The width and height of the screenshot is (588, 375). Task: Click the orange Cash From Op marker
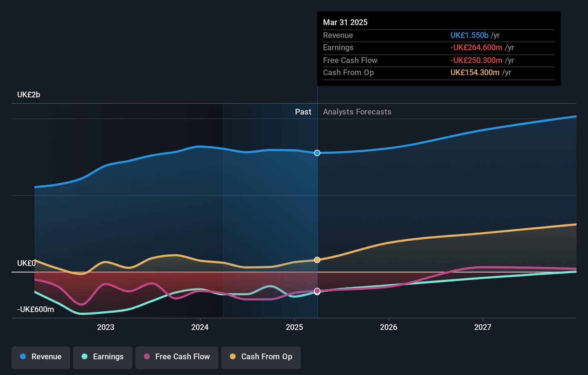[x=317, y=260]
